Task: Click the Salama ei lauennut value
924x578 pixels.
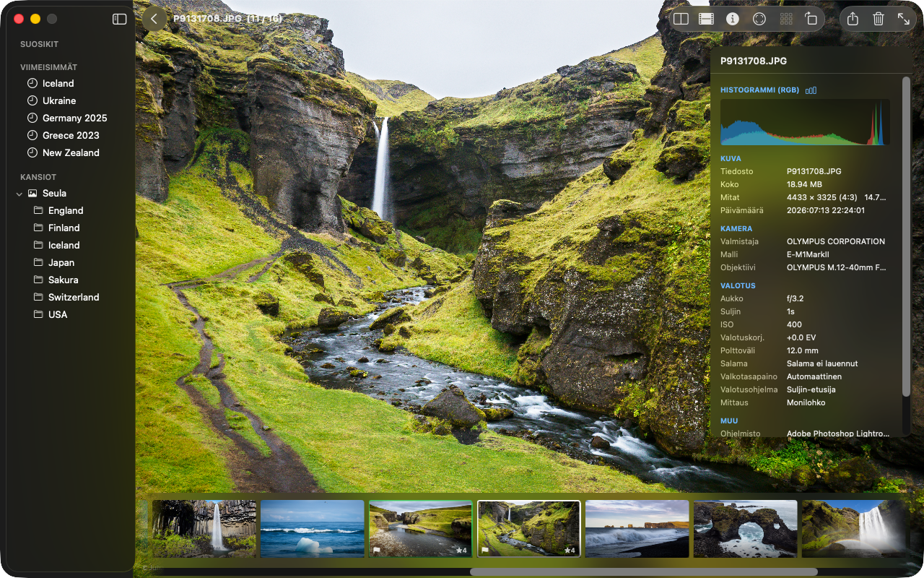Action: 822,363
